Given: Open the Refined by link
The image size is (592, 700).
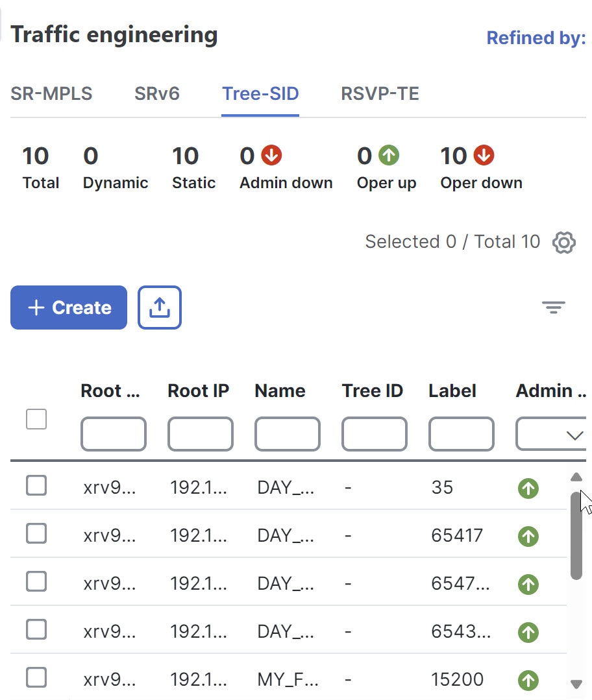Looking at the screenshot, I should click(x=536, y=38).
